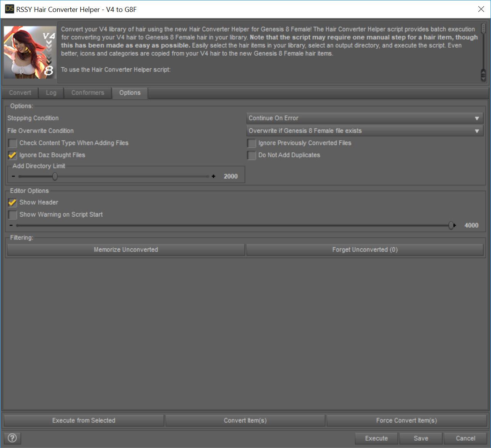Open the Stopping Condition dropdown
491x448 pixels.
(364, 118)
